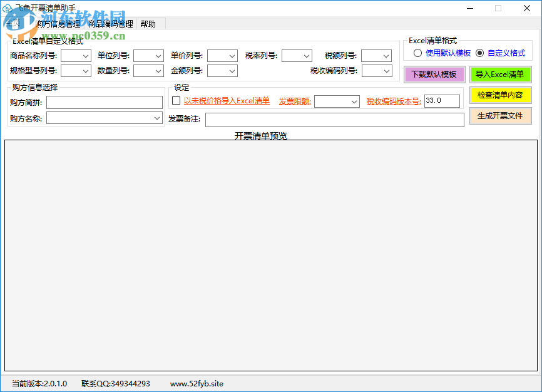
Task: Open the 单位列号 dropdown
Action: (148, 56)
